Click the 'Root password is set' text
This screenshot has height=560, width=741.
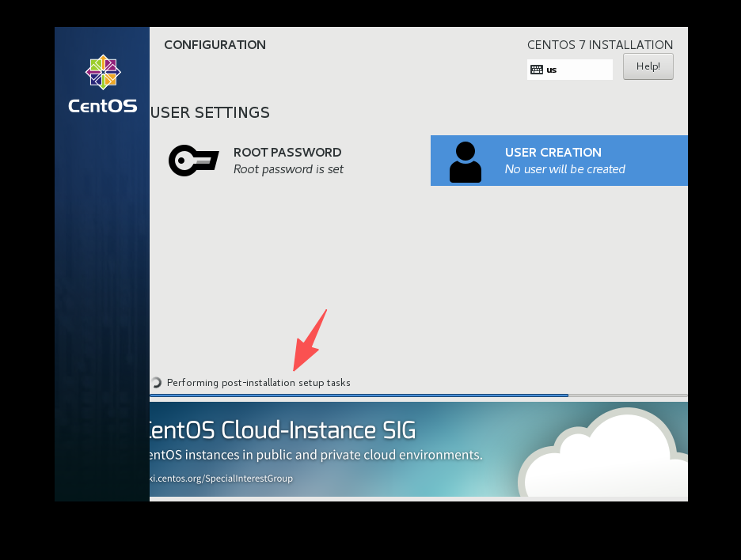288,169
